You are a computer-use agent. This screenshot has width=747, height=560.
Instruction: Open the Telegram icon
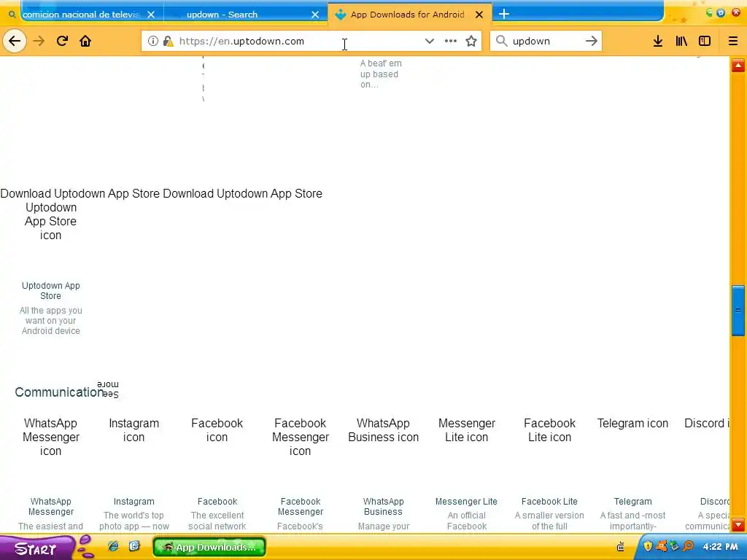pos(632,423)
